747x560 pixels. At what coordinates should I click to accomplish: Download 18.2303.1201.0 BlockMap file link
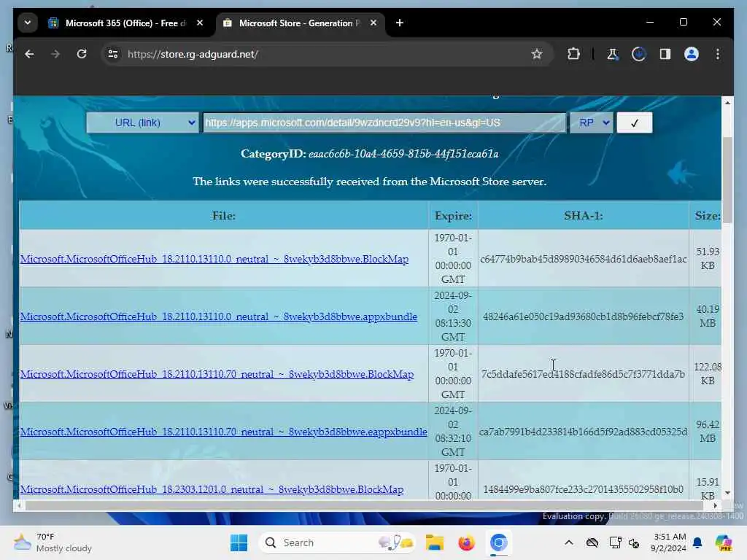pos(212,489)
